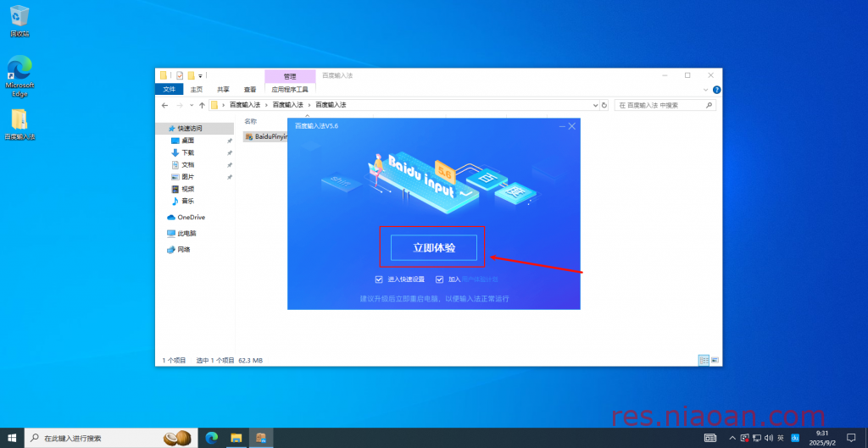Sort by the 名称 column header
This screenshot has width=868, height=448.
(x=252, y=121)
